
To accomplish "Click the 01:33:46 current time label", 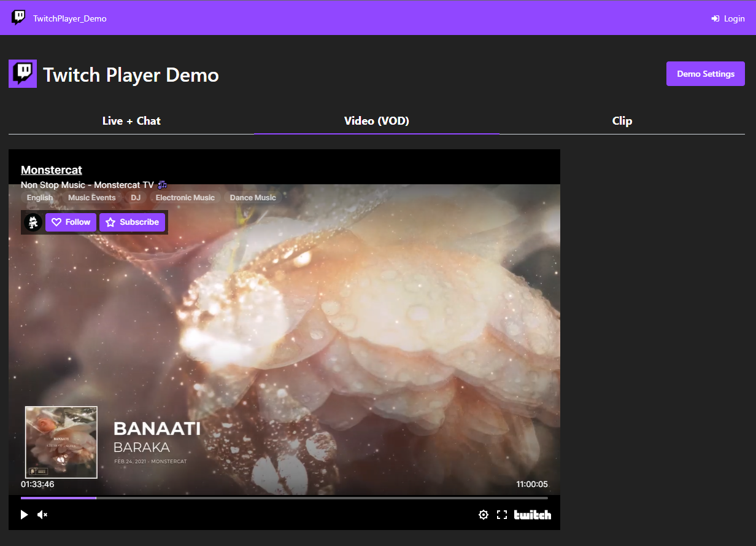I will pyautogui.click(x=37, y=485).
